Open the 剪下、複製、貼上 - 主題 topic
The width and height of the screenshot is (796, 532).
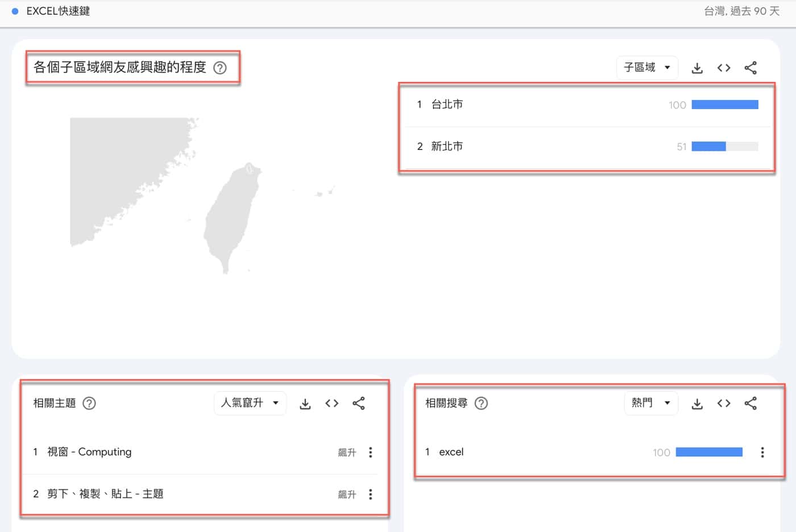click(x=105, y=494)
